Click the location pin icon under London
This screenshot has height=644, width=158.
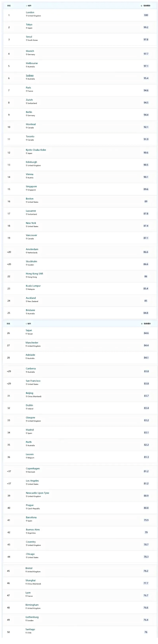pos(26,16)
